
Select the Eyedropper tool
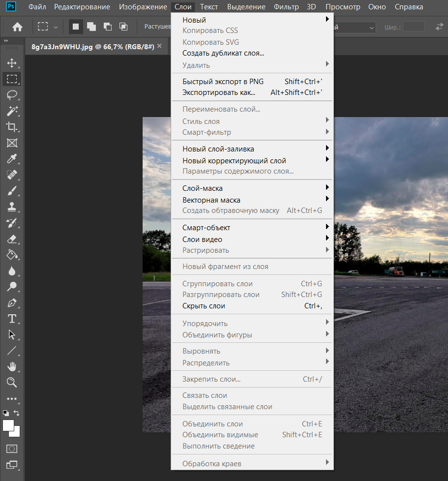click(x=12, y=159)
